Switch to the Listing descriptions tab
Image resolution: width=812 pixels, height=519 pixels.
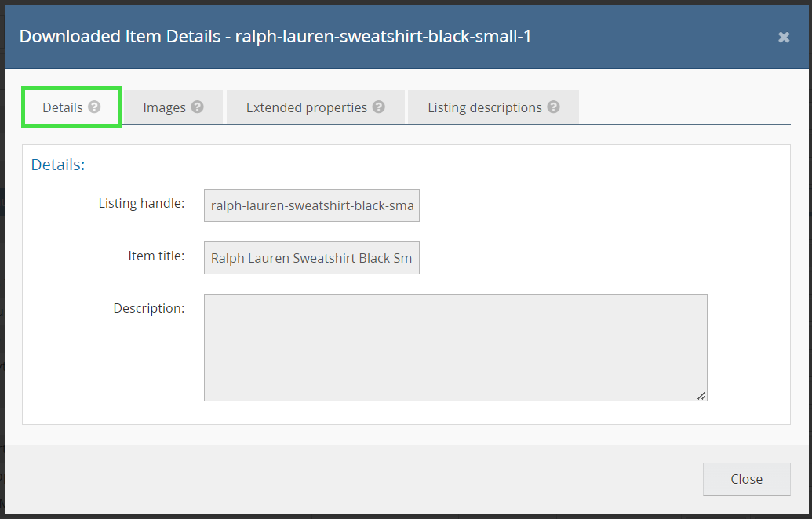click(484, 107)
